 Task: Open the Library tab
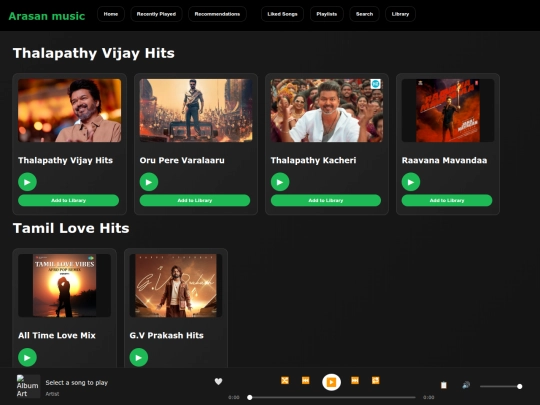(x=400, y=14)
